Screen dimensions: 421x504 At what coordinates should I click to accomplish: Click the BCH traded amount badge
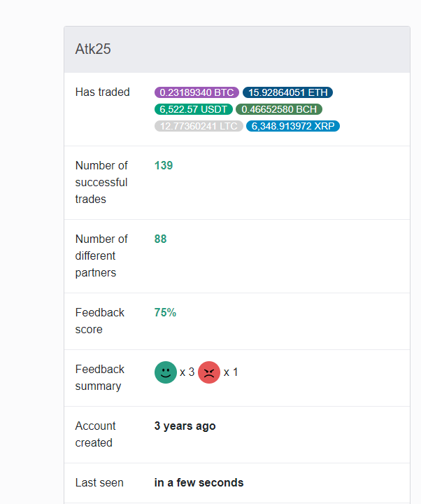point(279,109)
